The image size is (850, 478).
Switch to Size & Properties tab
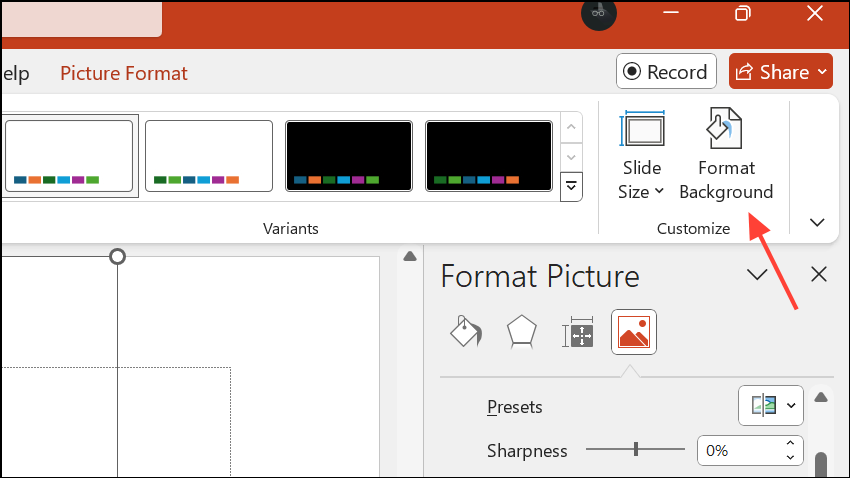(578, 333)
